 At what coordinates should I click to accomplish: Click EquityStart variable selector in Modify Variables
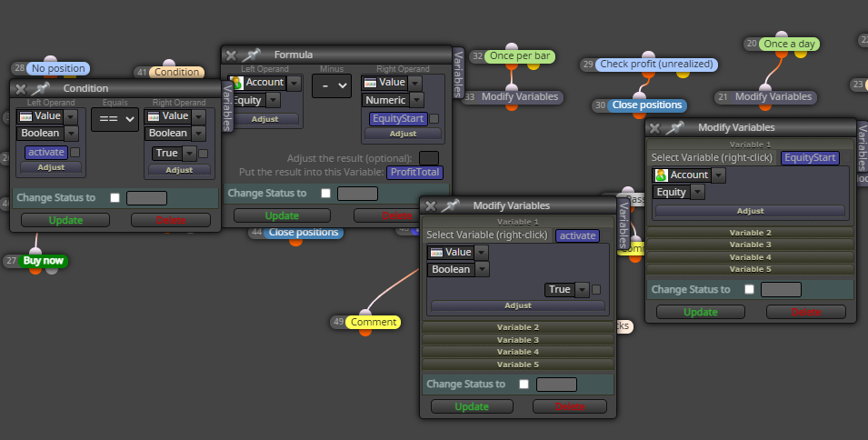coord(810,158)
